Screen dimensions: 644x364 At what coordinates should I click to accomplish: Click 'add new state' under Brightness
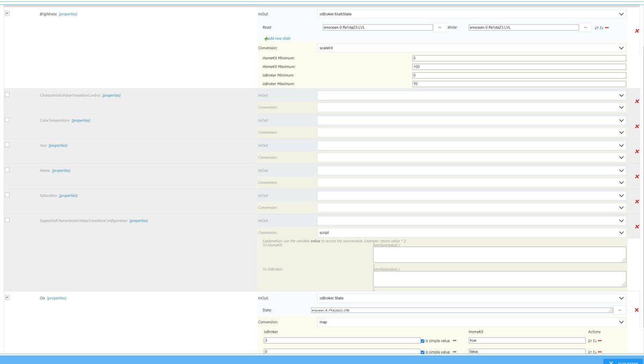(277, 38)
